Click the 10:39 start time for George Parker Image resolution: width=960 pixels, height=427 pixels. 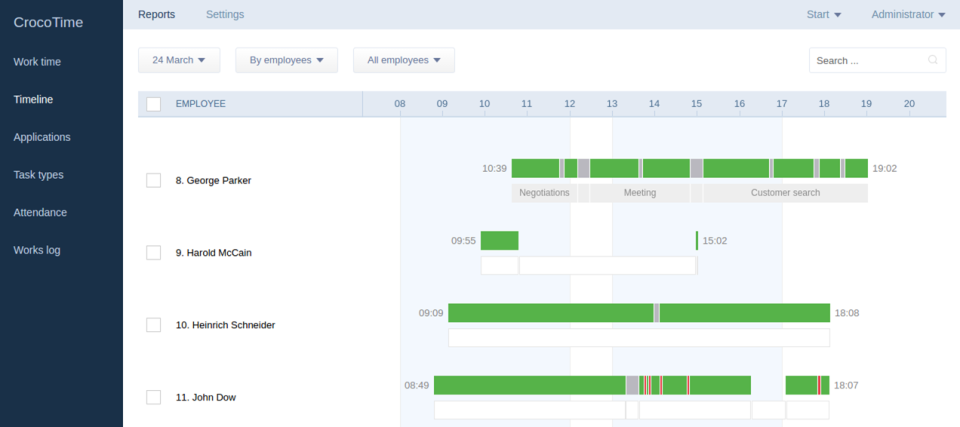pos(495,168)
